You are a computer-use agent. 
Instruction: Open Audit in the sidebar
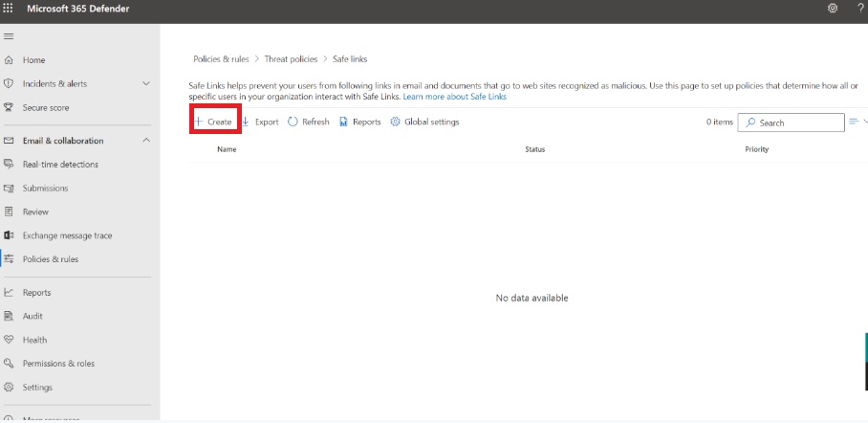[33, 316]
